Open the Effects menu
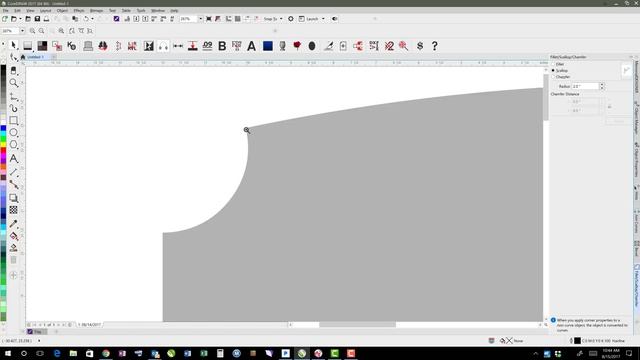Screen dimensions: 640x360 79,11
